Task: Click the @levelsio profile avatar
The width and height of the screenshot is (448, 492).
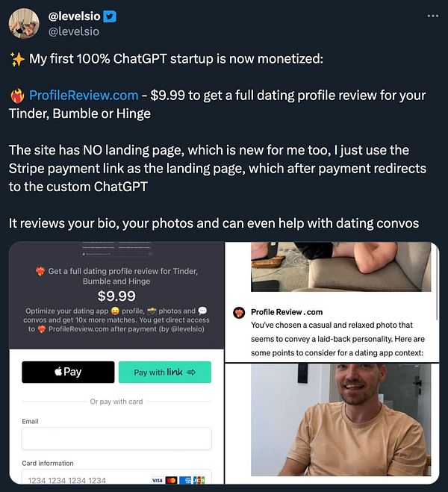Action: (24, 24)
